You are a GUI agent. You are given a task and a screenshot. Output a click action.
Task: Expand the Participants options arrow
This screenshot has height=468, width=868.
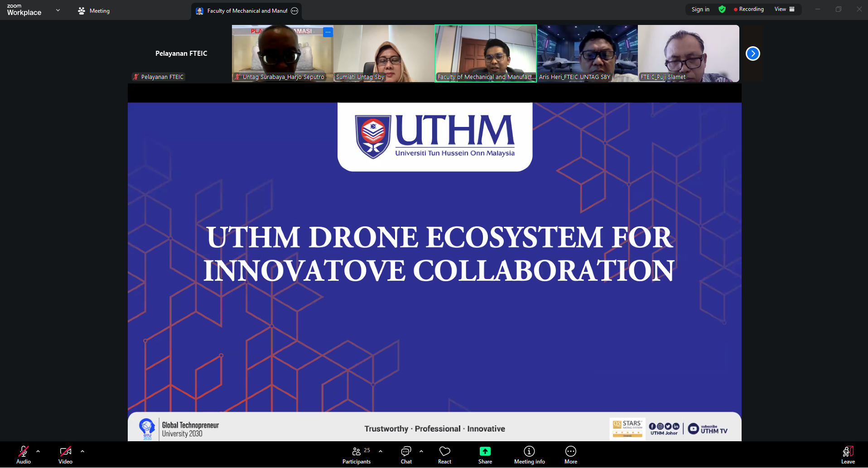381,451
